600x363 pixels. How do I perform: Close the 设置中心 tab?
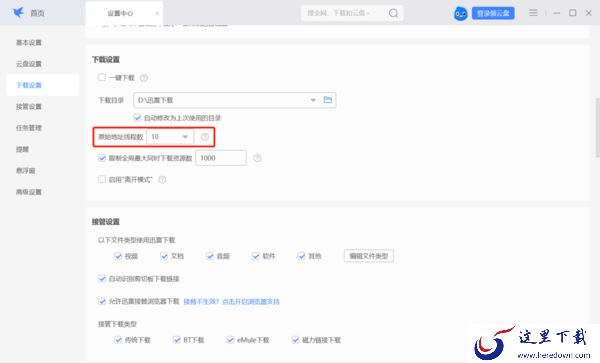[157, 13]
